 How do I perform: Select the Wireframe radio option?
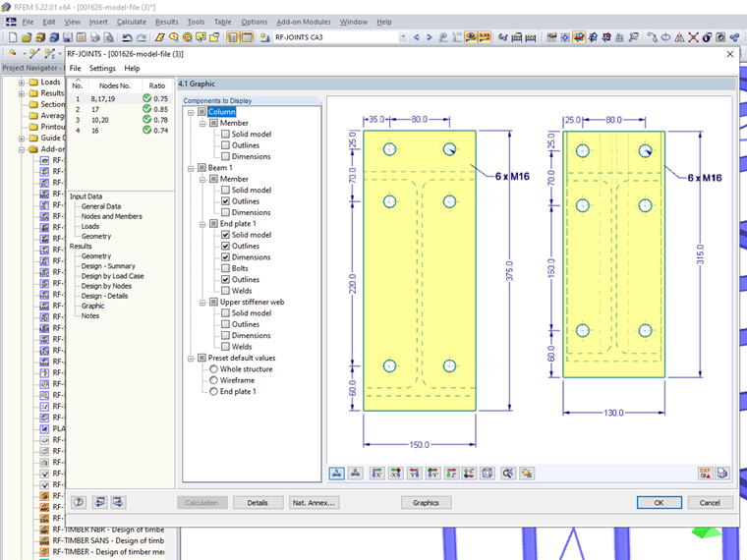pos(214,380)
